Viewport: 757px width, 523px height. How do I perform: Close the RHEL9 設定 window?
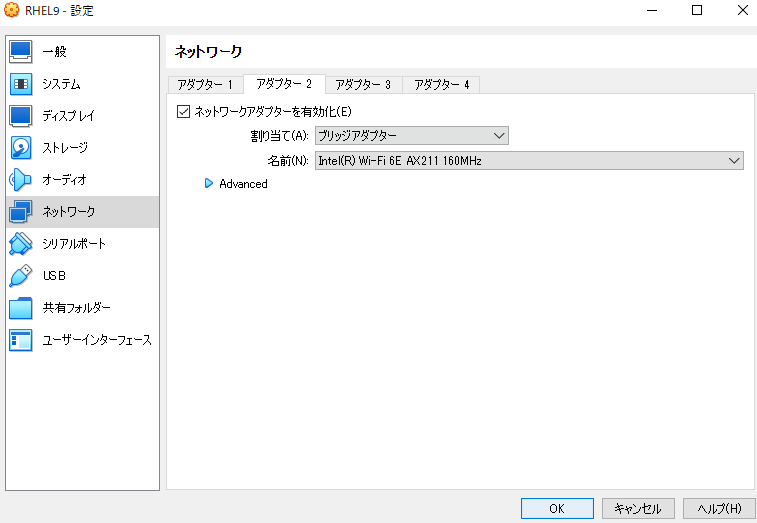tap(743, 10)
